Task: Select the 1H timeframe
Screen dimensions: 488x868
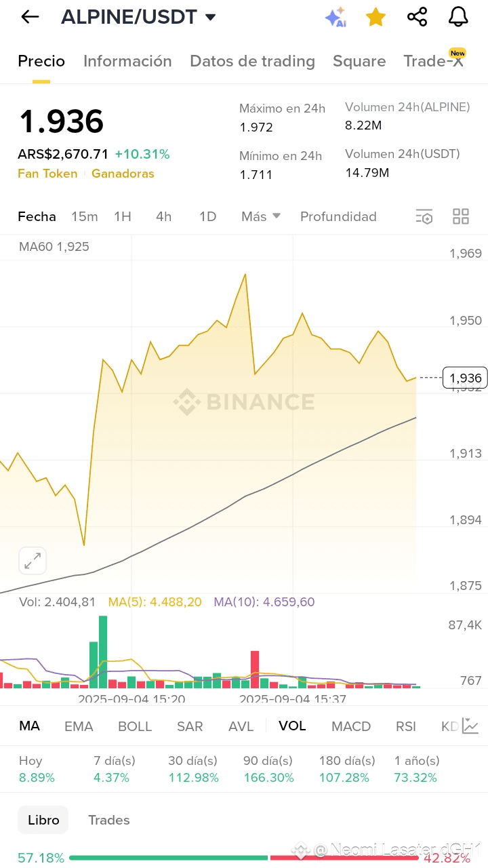Action: [123, 216]
